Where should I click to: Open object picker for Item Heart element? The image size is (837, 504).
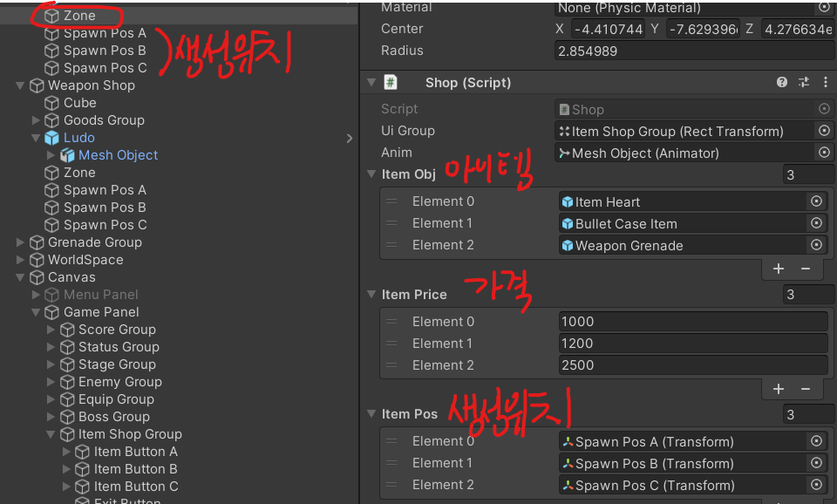click(x=816, y=201)
